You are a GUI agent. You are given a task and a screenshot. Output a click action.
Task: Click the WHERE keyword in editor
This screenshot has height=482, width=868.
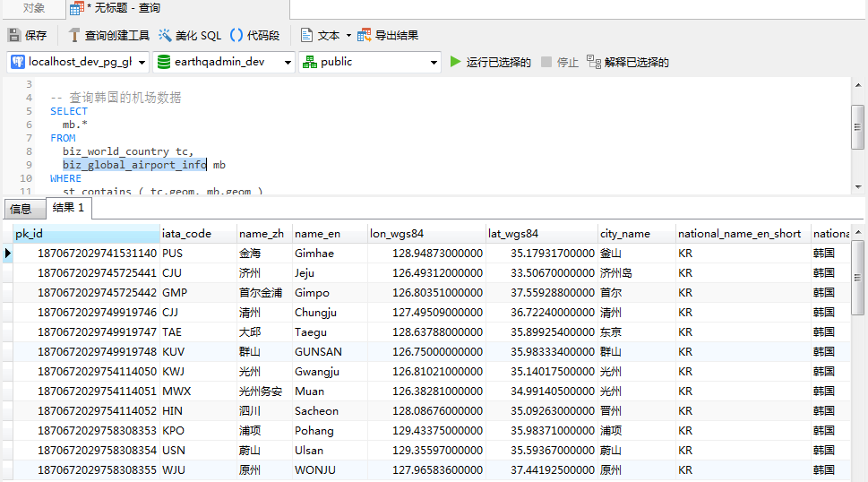tap(66, 178)
